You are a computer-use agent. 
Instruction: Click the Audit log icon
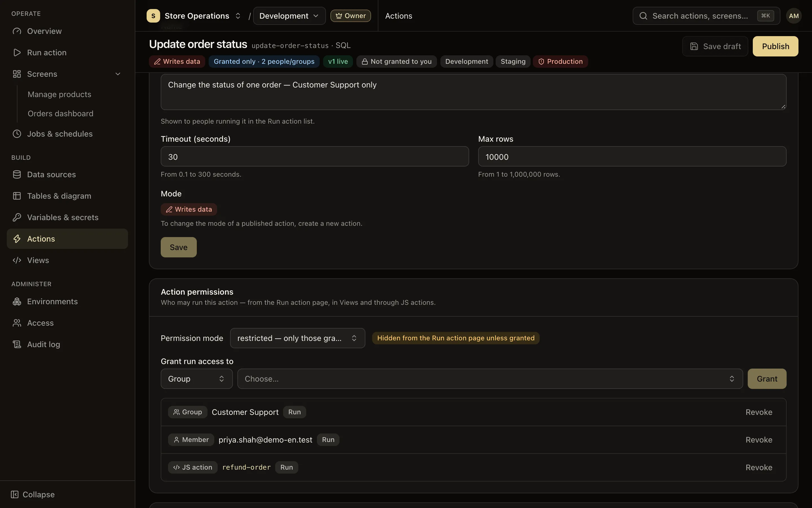[x=17, y=345]
